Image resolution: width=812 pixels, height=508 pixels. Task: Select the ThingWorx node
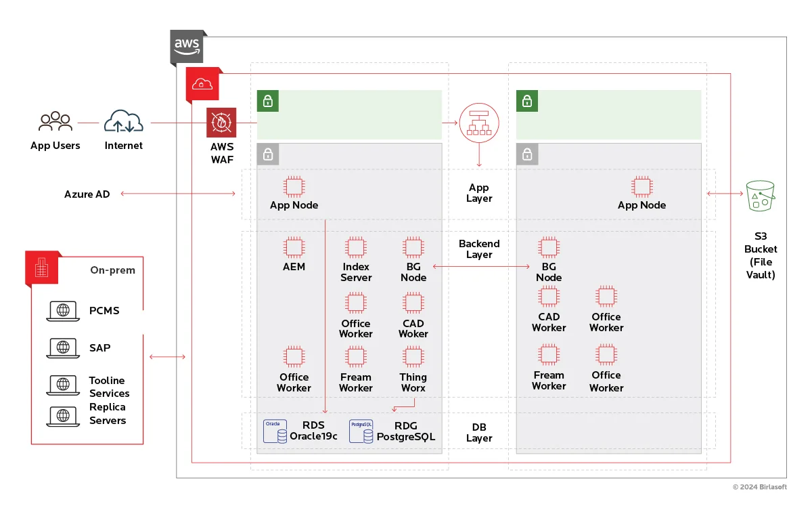coord(413,358)
